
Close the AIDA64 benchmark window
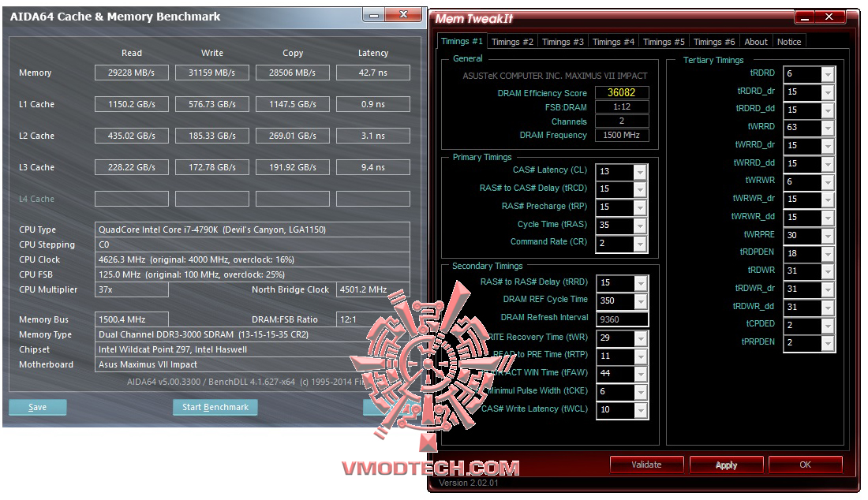click(403, 14)
